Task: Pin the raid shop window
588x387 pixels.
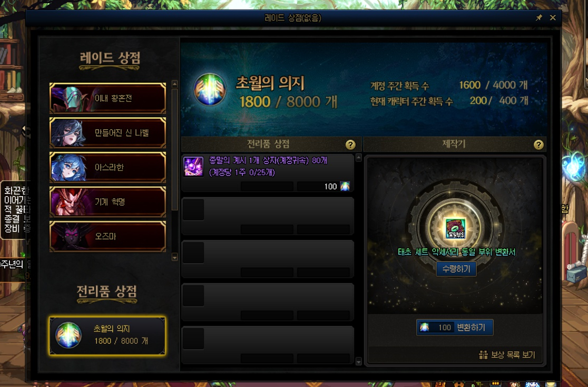Action: (539, 17)
